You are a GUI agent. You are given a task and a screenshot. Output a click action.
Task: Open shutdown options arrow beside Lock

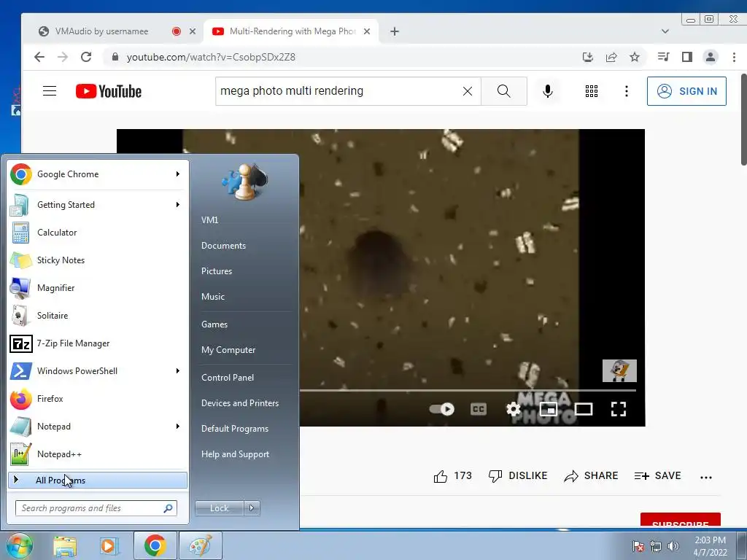[252, 508]
